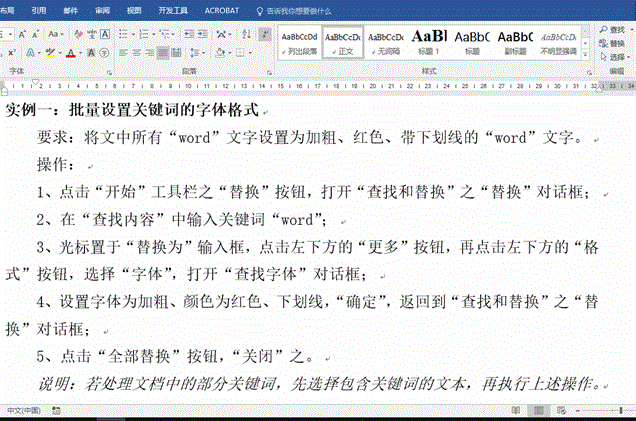Open the 选择 dropdown in editing group
Viewport: 636px width, 421px height.
(x=615, y=57)
